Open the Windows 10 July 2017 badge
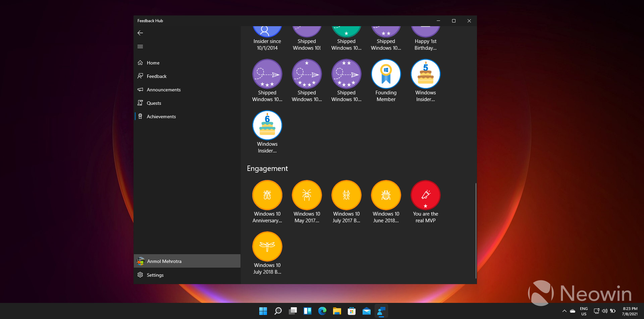The height and width of the screenshot is (319, 644). pos(346,202)
